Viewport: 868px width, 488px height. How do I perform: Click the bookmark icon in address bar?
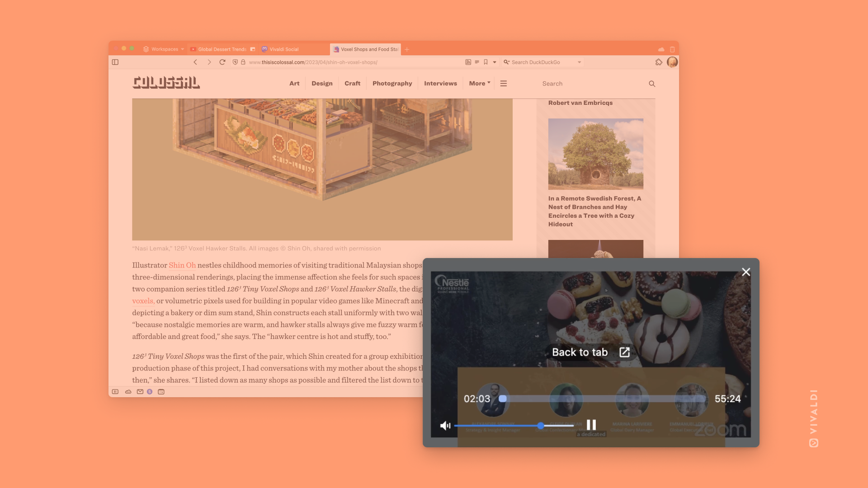point(485,62)
